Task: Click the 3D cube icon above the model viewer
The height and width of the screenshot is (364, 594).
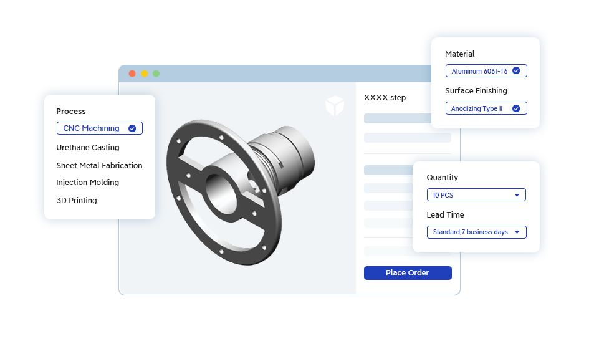Action: tap(335, 106)
